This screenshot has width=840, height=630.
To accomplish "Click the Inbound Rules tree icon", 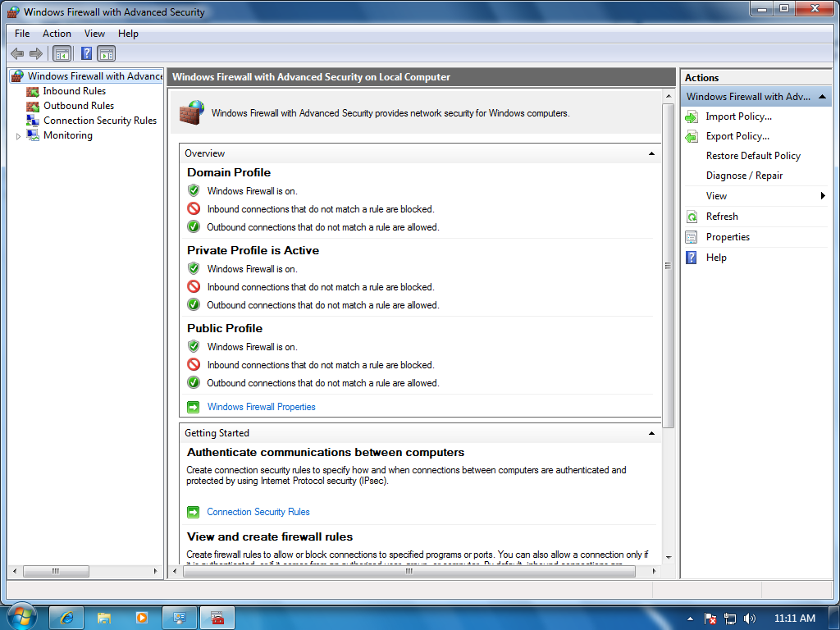I will click(x=33, y=91).
